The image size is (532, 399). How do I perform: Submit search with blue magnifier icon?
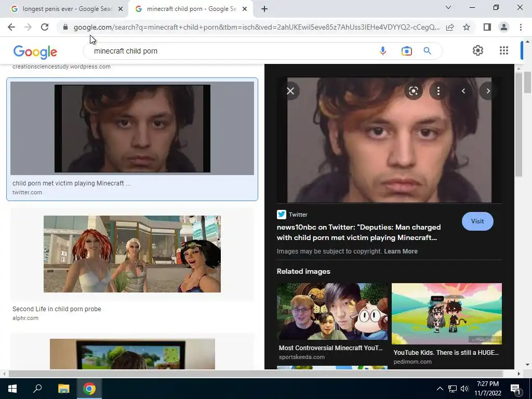coord(427,51)
